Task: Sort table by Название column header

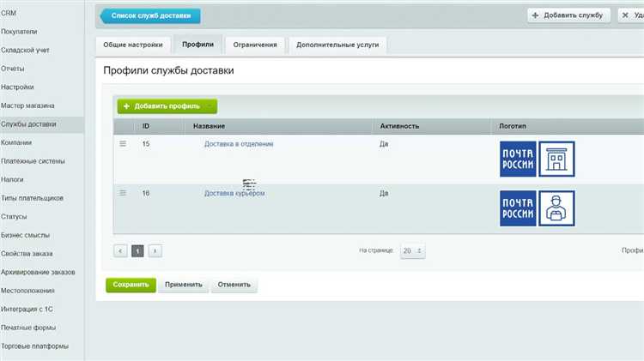Action: tap(209, 126)
